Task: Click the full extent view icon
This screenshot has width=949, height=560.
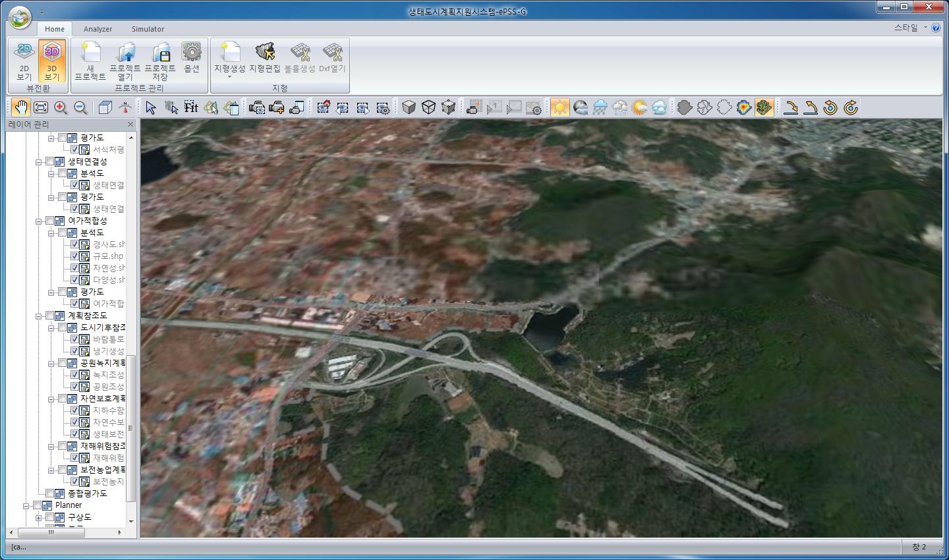Action: pyautogui.click(x=41, y=107)
